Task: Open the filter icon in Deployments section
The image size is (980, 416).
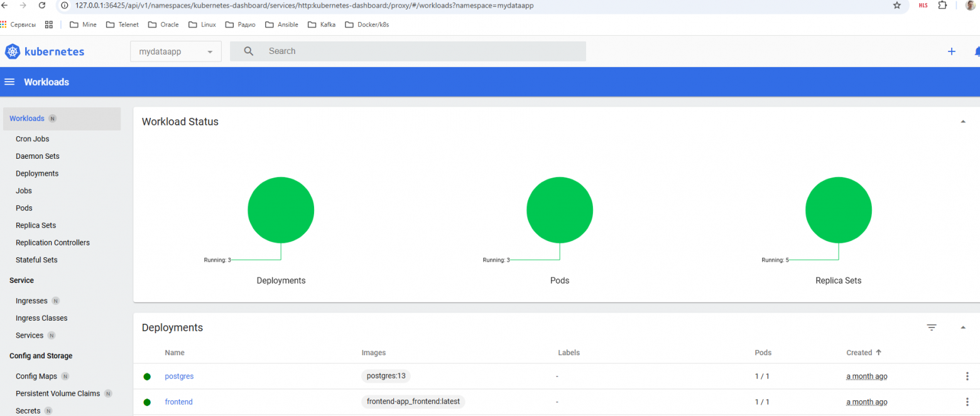Action: click(x=931, y=327)
